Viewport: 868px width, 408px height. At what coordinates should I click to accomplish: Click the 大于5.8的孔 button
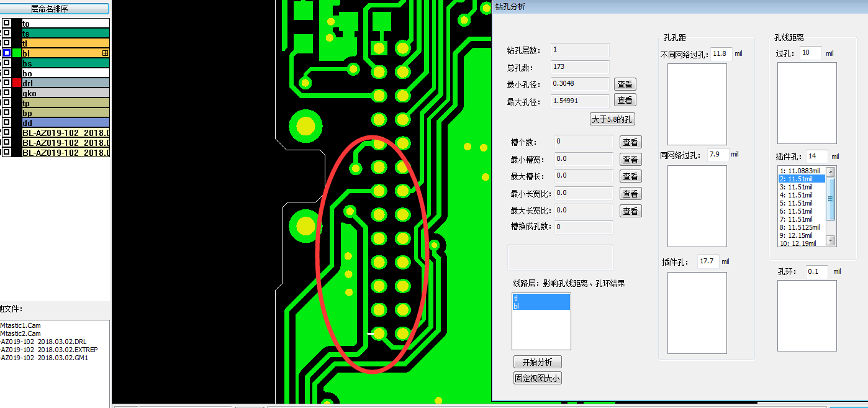click(612, 119)
